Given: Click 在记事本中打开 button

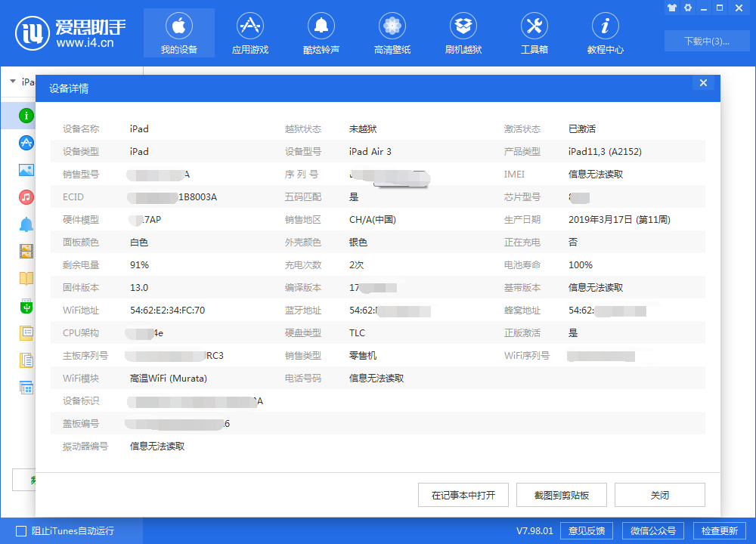Looking at the screenshot, I should [x=463, y=495].
